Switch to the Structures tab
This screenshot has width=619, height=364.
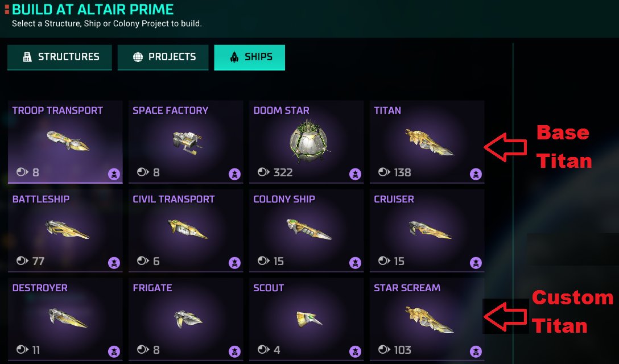[x=60, y=57]
